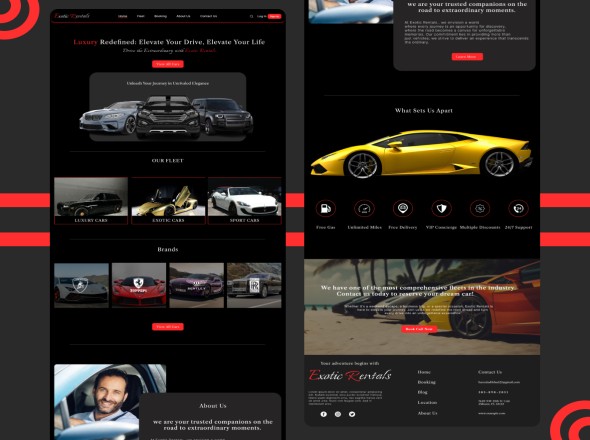The height and width of the screenshot is (440, 590).
Task: Click the footer Blog link
Action: click(423, 392)
